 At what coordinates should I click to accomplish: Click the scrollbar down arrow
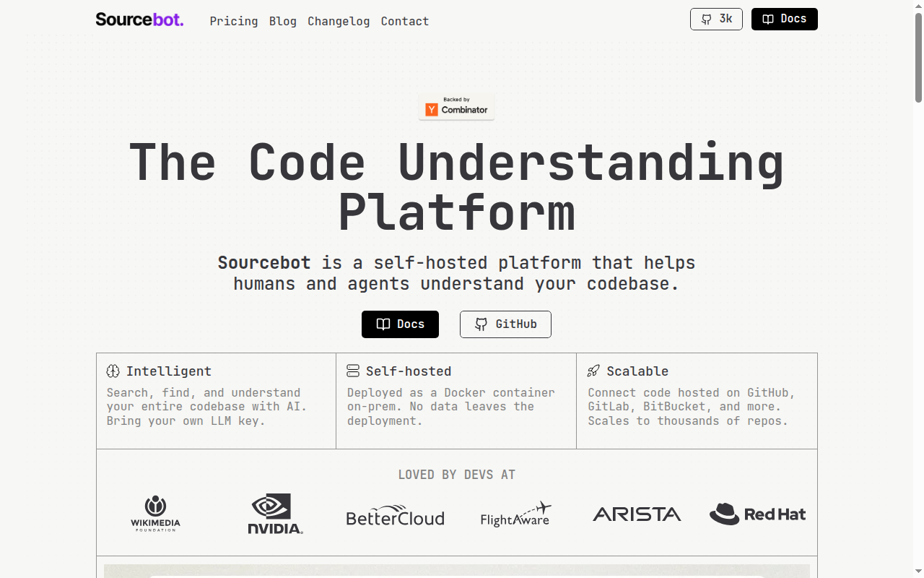tap(918, 571)
